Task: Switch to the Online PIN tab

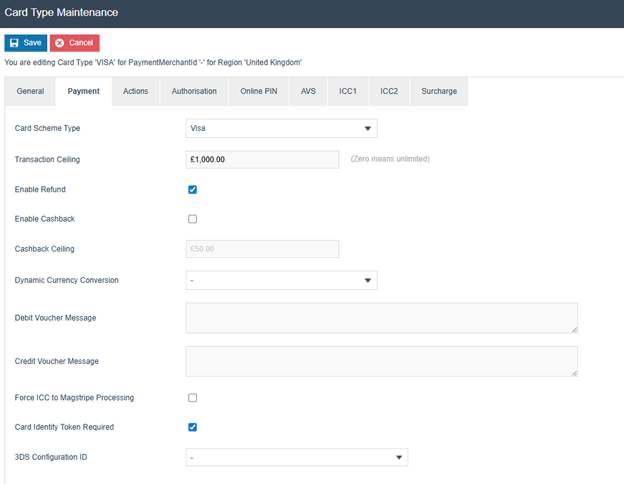Action: pos(259,91)
